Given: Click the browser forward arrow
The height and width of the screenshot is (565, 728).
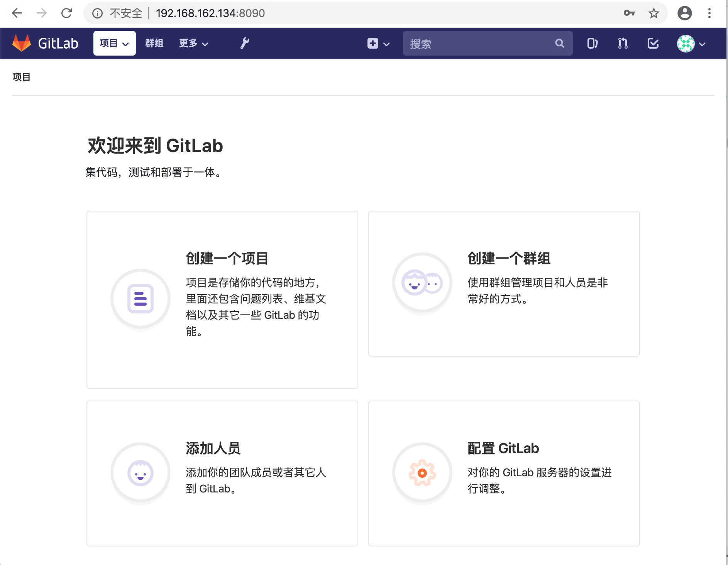Looking at the screenshot, I should (x=42, y=13).
